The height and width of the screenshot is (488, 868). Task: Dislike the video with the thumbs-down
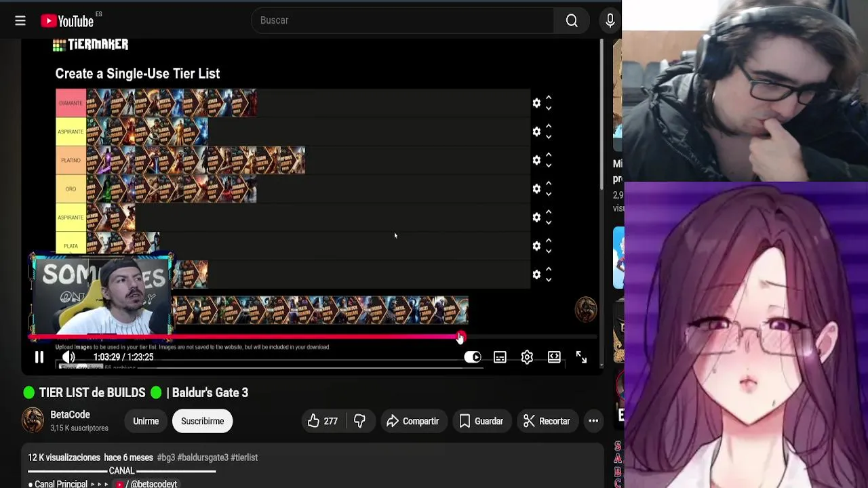tap(360, 421)
